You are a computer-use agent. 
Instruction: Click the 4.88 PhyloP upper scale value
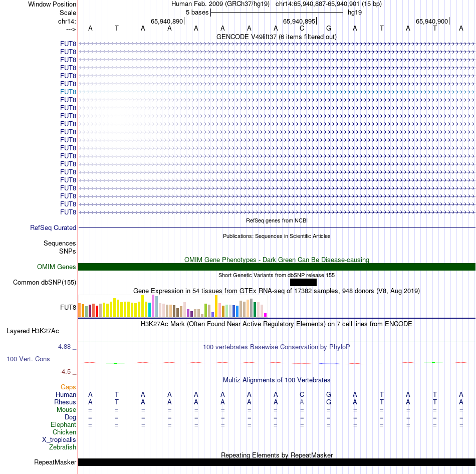64,346
